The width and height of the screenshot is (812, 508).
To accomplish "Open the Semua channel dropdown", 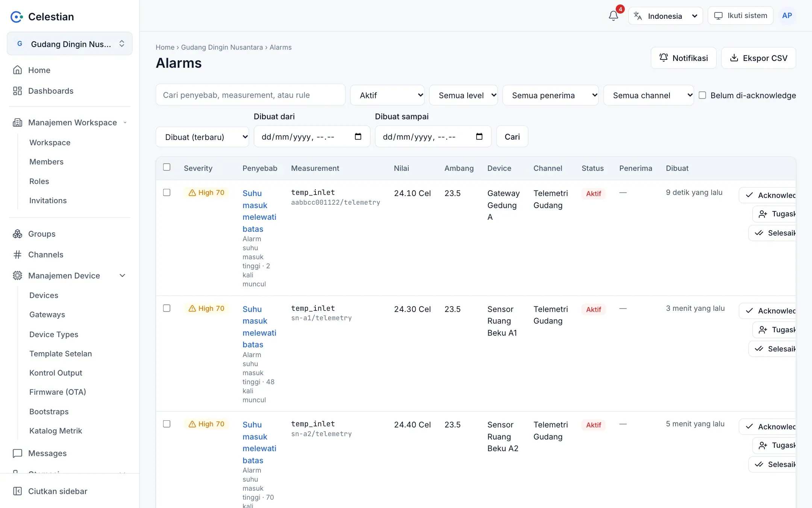I will (x=648, y=95).
